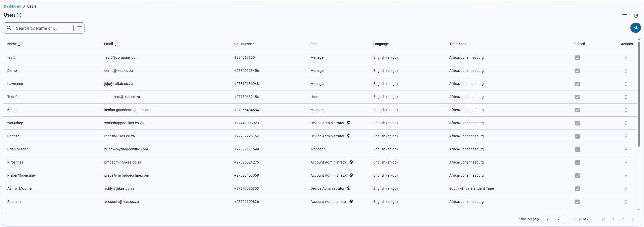Open column sort options icon at top right
644x227 pixels.
tap(624, 16)
